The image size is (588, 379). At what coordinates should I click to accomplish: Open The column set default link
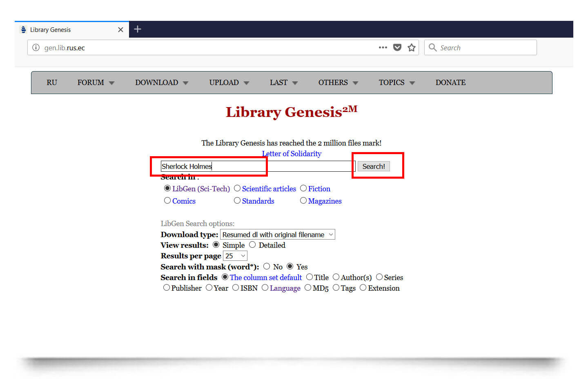coord(266,278)
